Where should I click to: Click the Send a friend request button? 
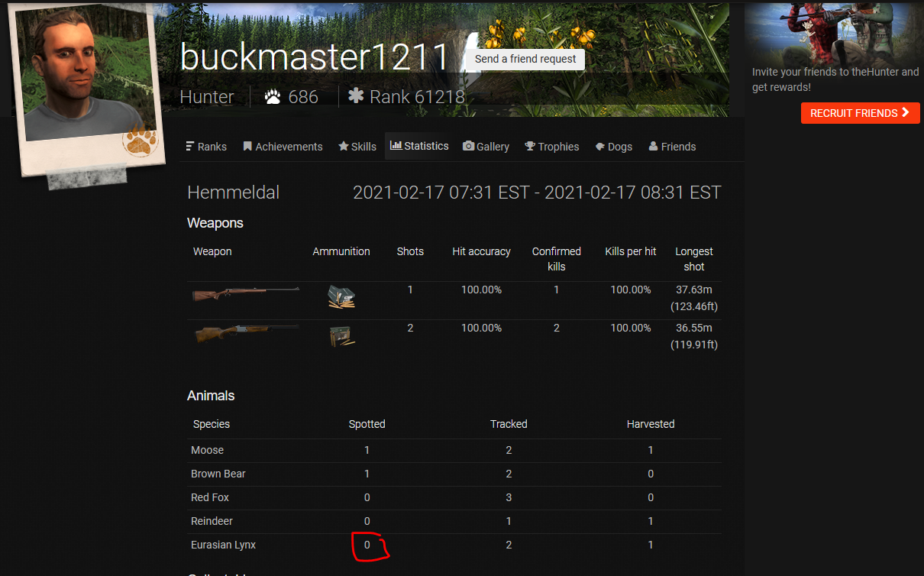pos(525,59)
